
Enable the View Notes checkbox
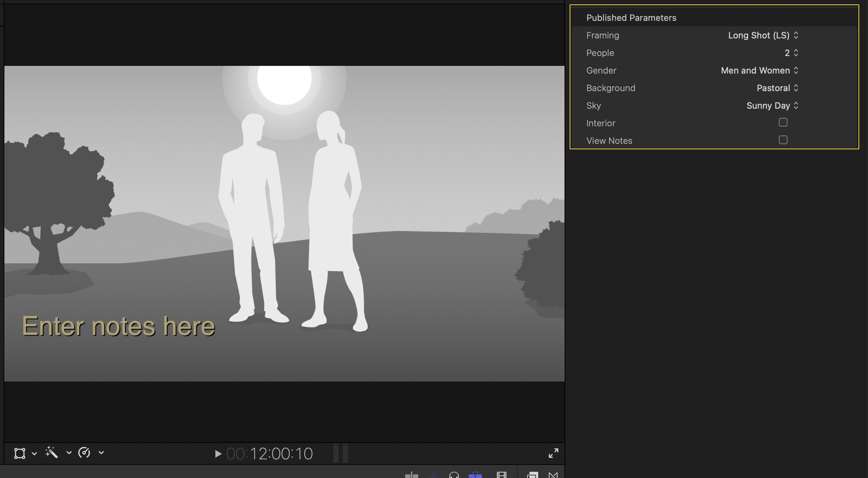(x=783, y=140)
